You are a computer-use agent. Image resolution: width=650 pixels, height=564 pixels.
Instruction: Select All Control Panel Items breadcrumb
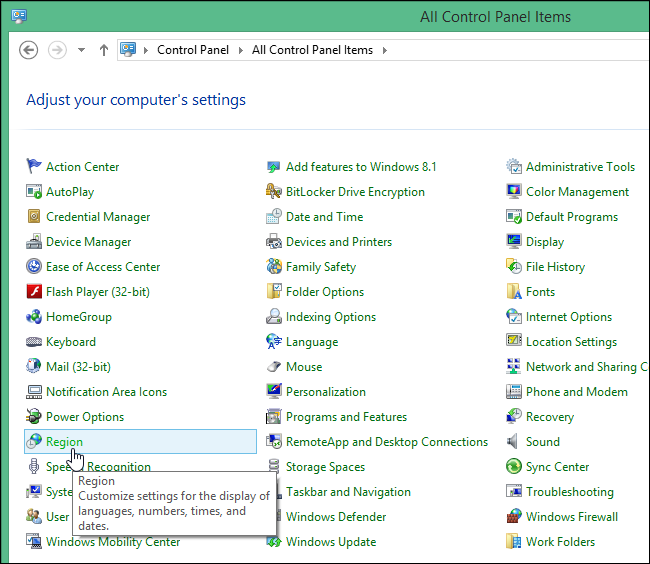pyautogui.click(x=312, y=50)
